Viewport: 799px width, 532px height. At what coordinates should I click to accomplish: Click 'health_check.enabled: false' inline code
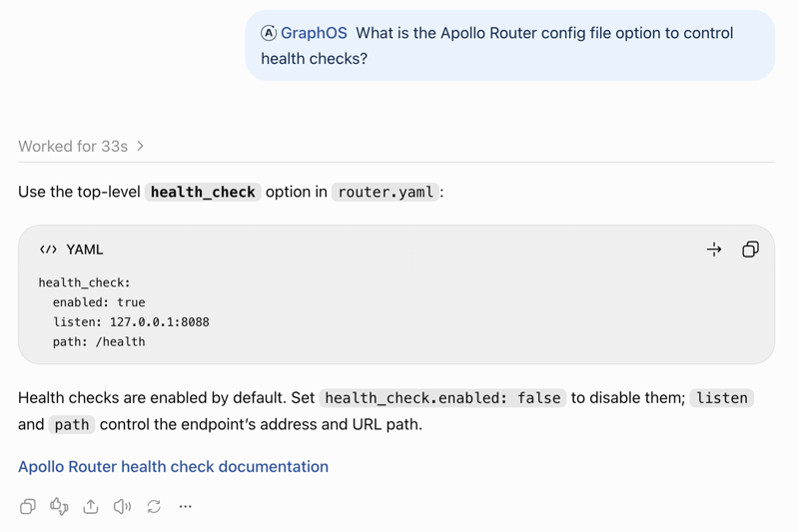tap(442, 397)
